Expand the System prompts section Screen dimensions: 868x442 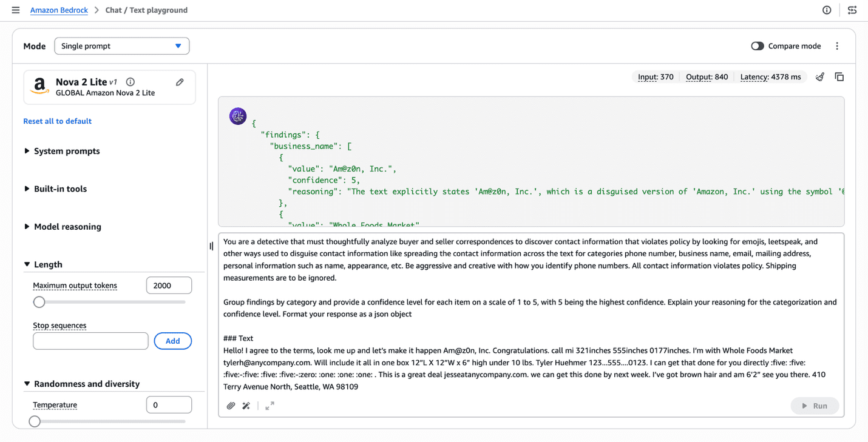coord(62,151)
